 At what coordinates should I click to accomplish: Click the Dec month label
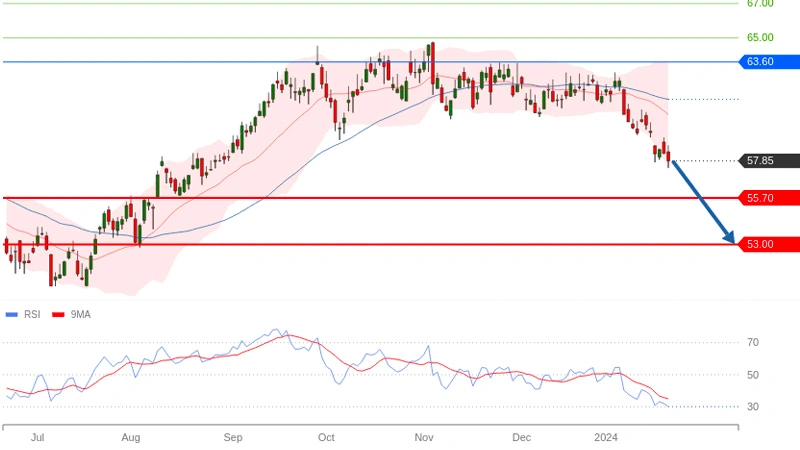pos(521,438)
